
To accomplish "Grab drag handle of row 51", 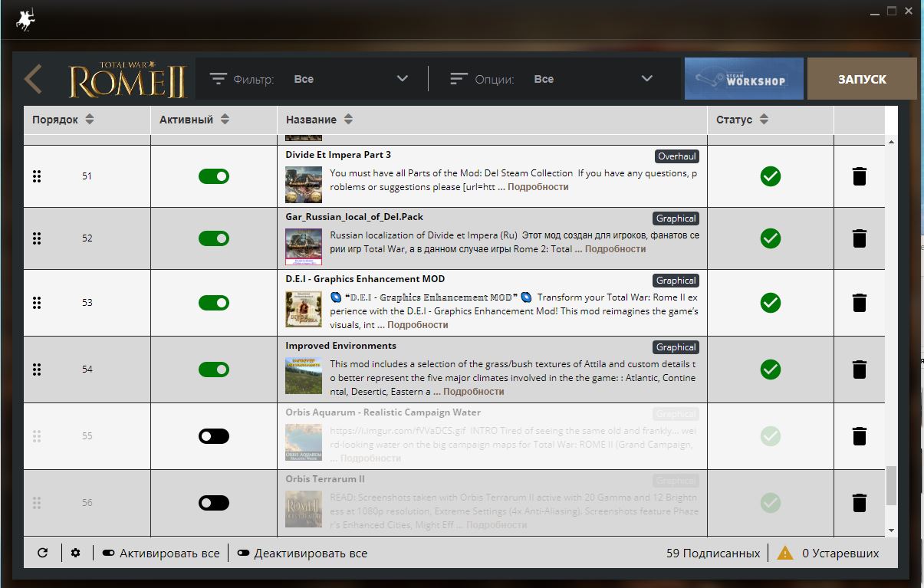I will [37, 176].
